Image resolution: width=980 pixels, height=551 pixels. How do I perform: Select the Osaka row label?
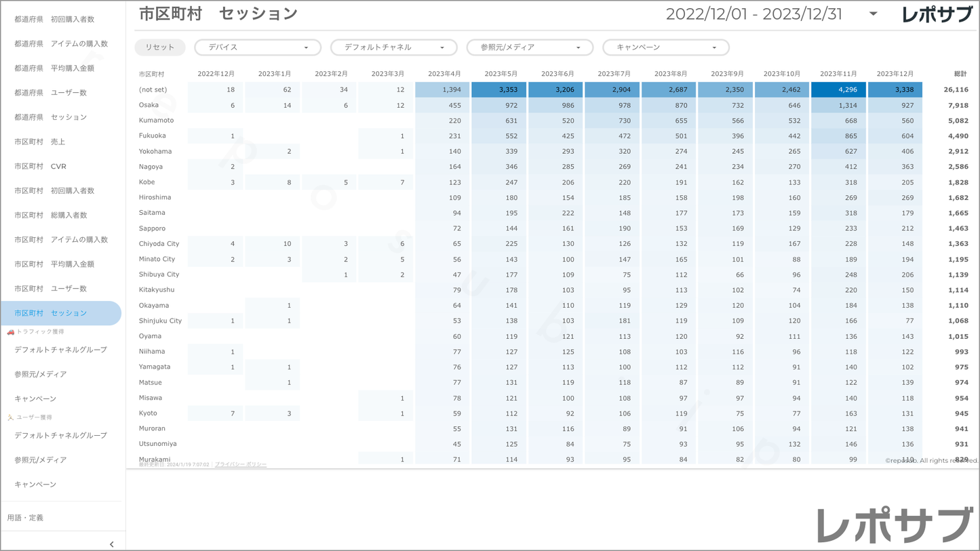pos(149,105)
